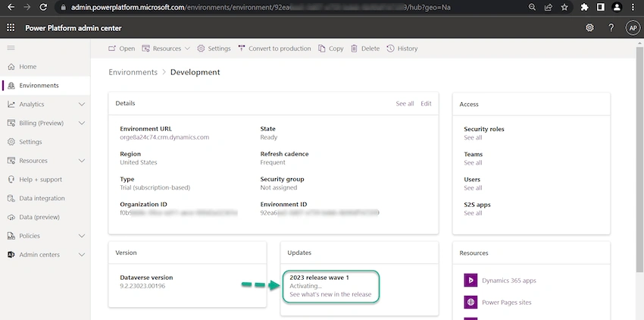Click the 'Not assigned' security group value
This screenshot has width=644, height=320.
279,187
